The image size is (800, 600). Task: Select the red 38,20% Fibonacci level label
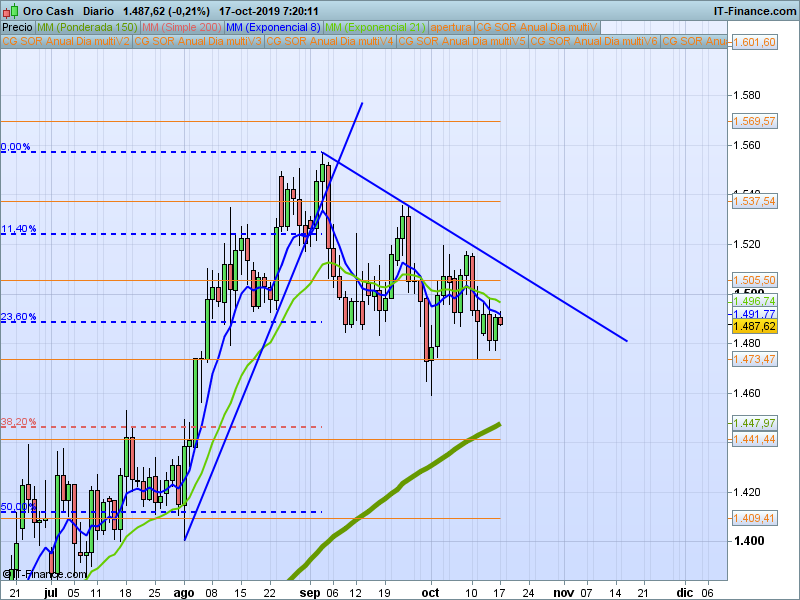tap(19, 422)
